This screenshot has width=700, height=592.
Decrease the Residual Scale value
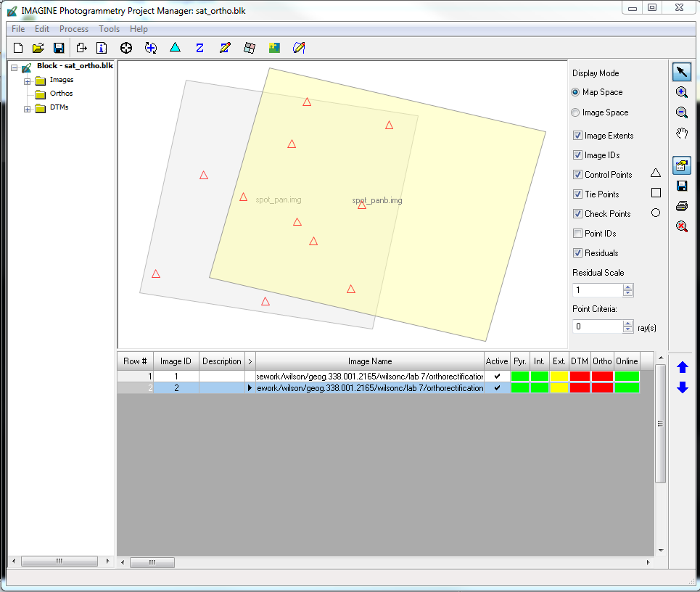tap(627, 293)
